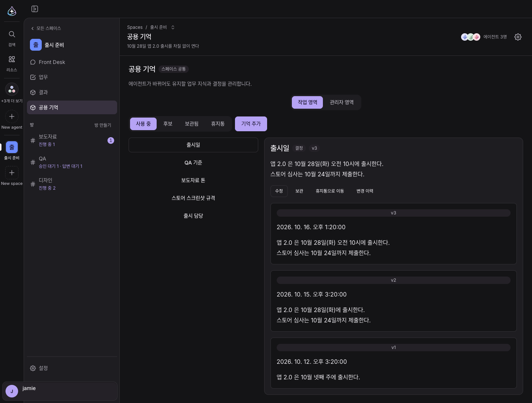Open the app logo home icon
This screenshot has width=532, height=403.
pyautogui.click(x=12, y=11)
